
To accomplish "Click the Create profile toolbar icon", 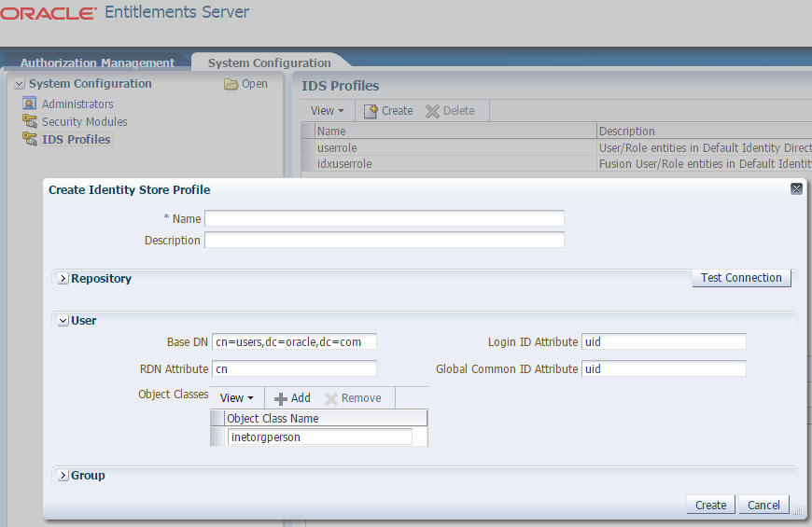I will (x=371, y=111).
